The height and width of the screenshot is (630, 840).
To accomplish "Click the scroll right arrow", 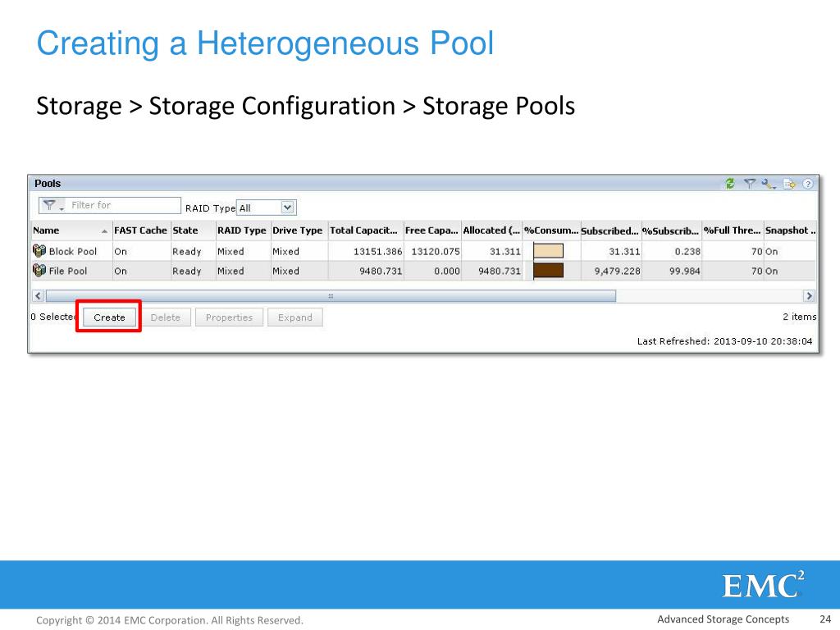I will pyautogui.click(x=809, y=295).
